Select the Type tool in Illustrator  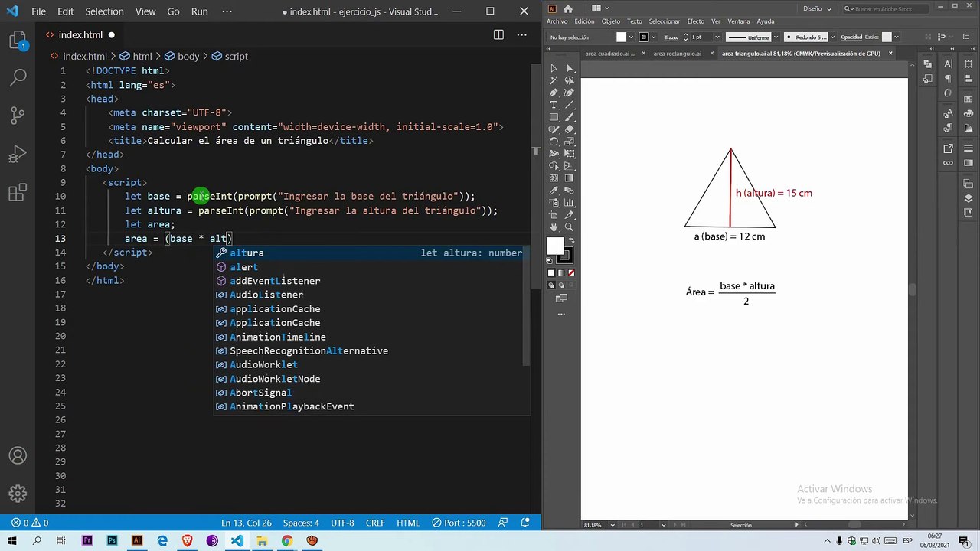point(554,105)
